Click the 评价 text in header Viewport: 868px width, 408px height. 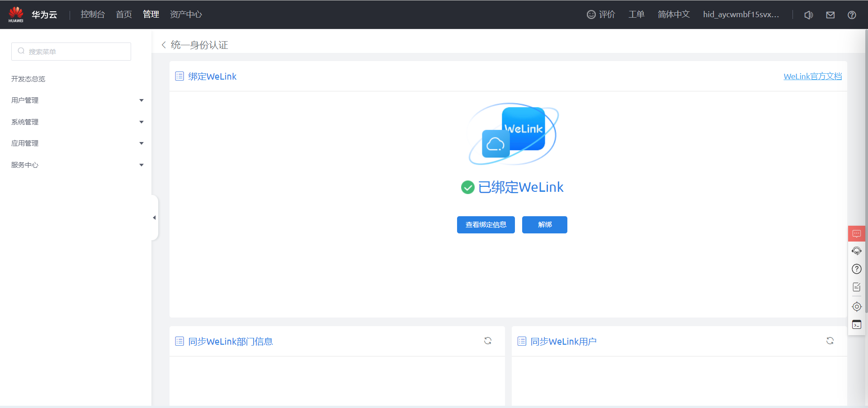coord(607,14)
